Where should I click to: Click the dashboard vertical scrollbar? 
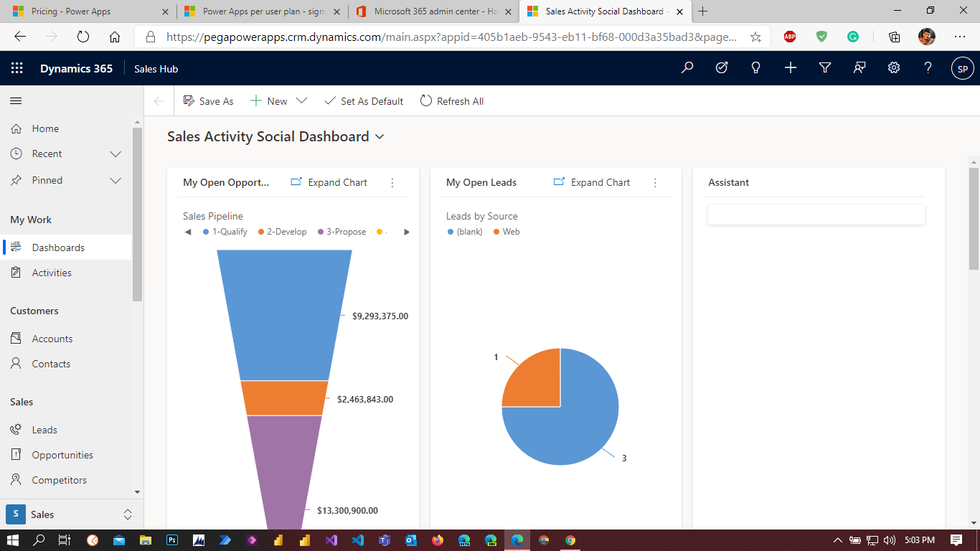tap(974, 219)
